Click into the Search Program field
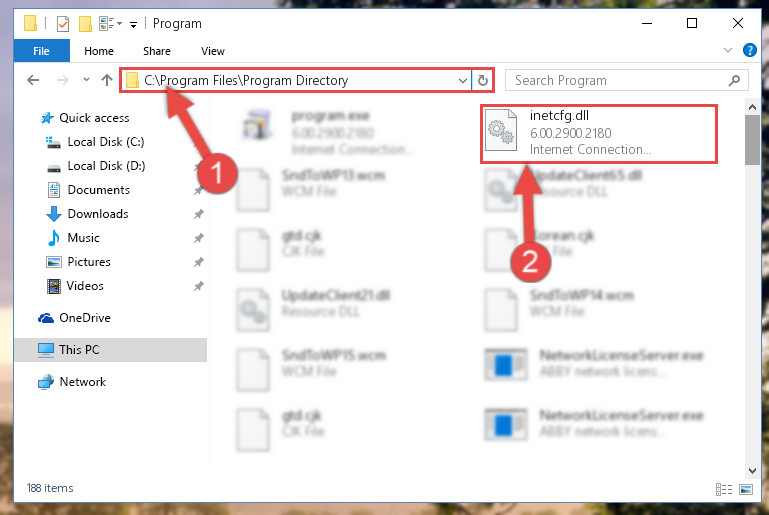 coord(618,80)
